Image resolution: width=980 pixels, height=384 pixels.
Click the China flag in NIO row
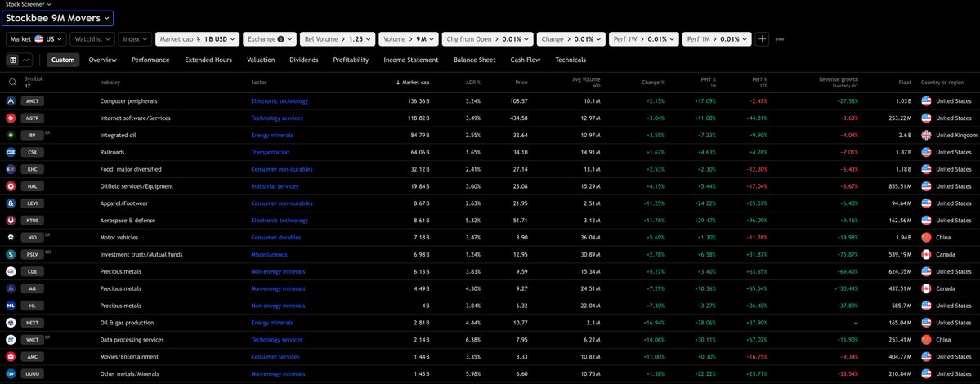click(926, 237)
